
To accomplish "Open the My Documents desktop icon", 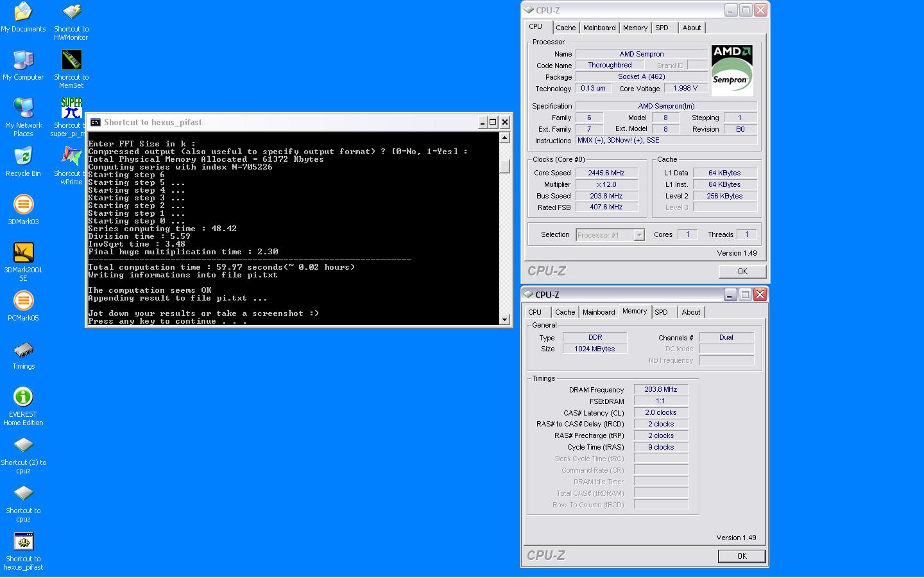I will pos(23,12).
